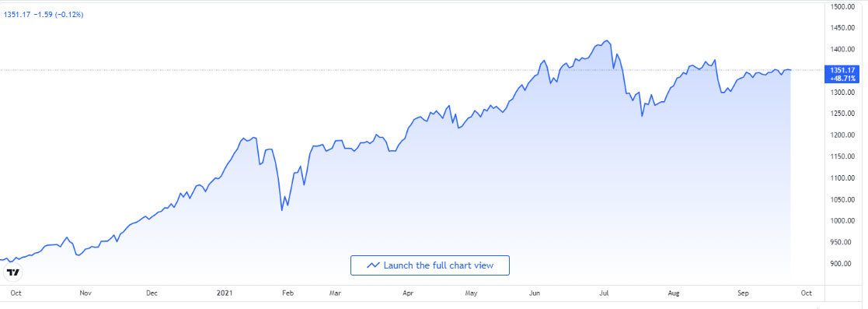Click the price readout 1351.17 −1.59 (−0.12%)

[x=44, y=15]
